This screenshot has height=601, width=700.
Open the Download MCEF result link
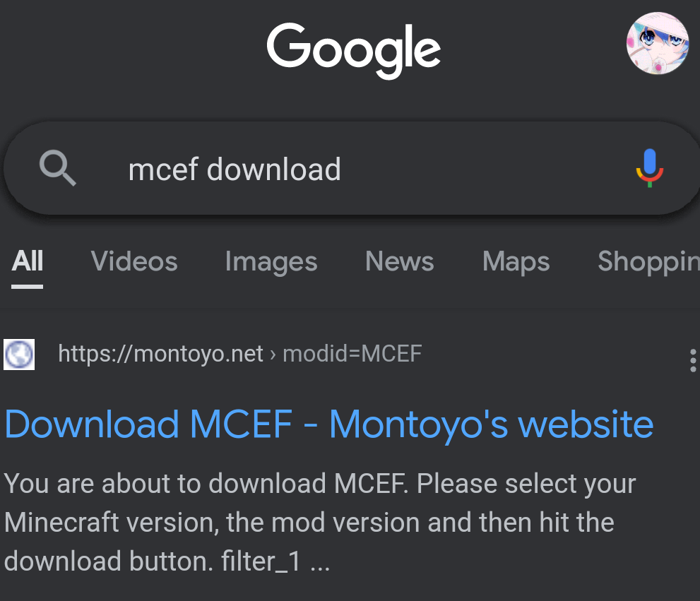328,424
